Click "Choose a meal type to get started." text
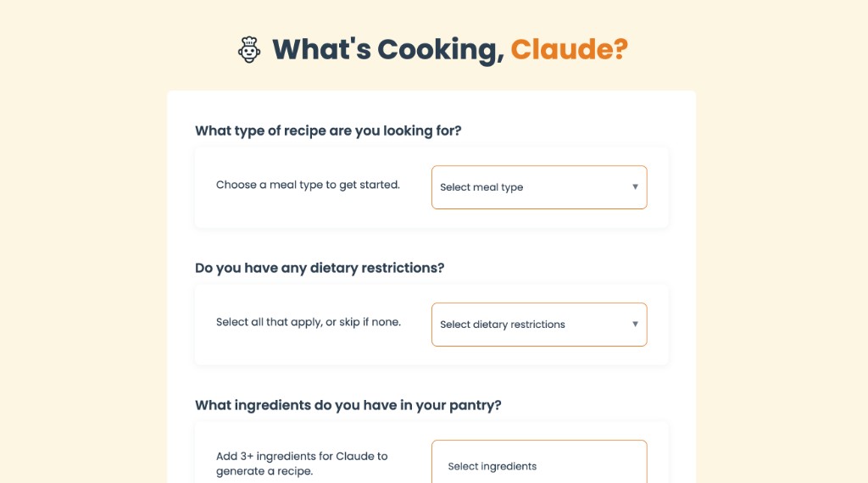The image size is (868, 483). pyautogui.click(x=308, y=185)
